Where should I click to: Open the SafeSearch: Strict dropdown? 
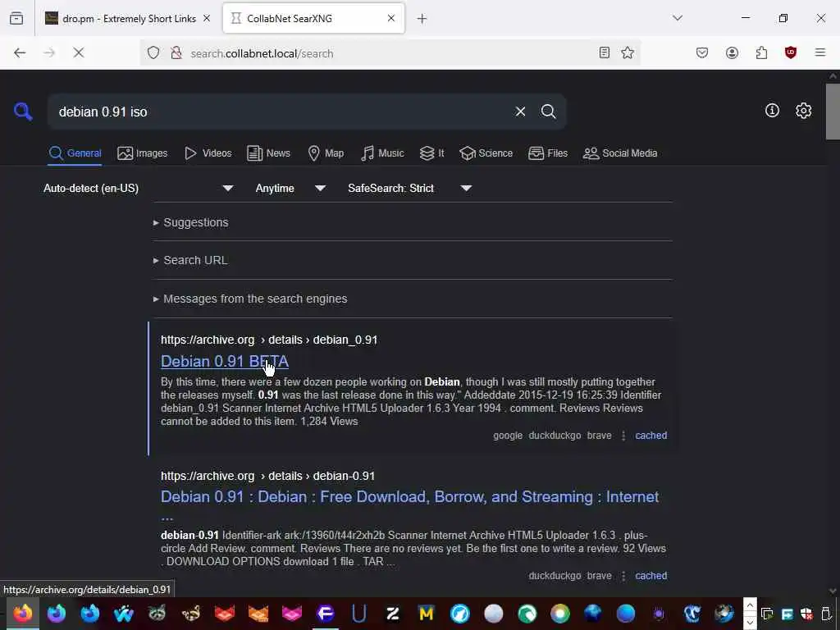click(410, 188)
